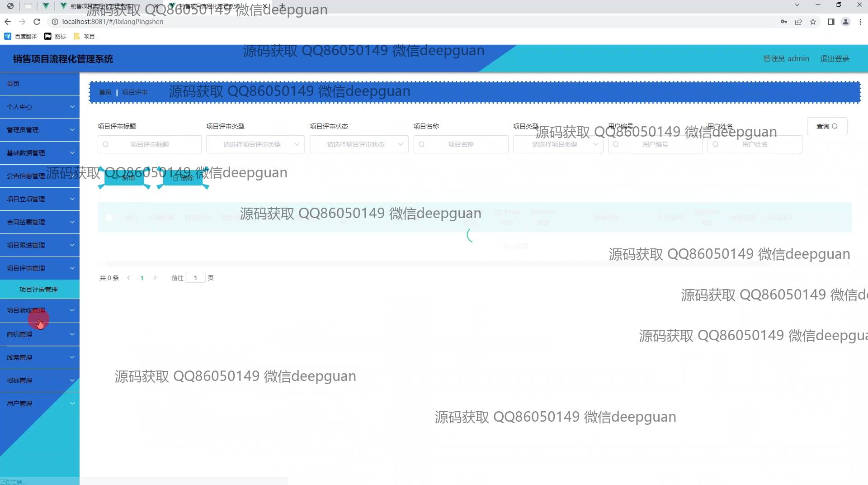
Task: Click the site info icon beside URL
Action: [55, 22]
